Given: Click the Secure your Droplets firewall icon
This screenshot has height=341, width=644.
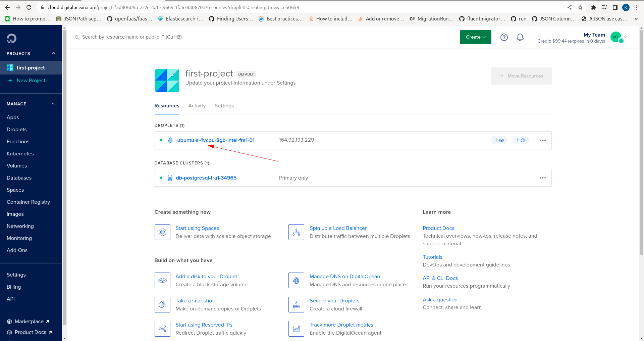Looking at the screenshot, I should (296, 305).
